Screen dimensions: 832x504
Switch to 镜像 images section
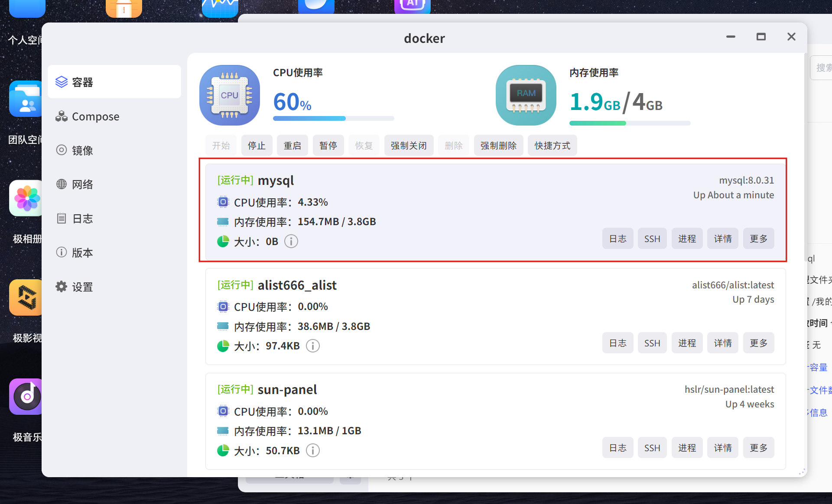click(x=82, y=150)
